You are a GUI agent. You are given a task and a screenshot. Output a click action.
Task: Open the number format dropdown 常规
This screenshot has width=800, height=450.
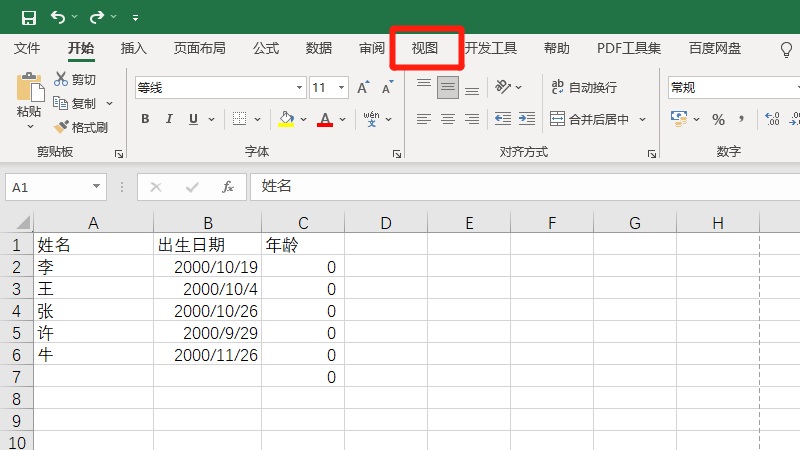click(734, 88)
